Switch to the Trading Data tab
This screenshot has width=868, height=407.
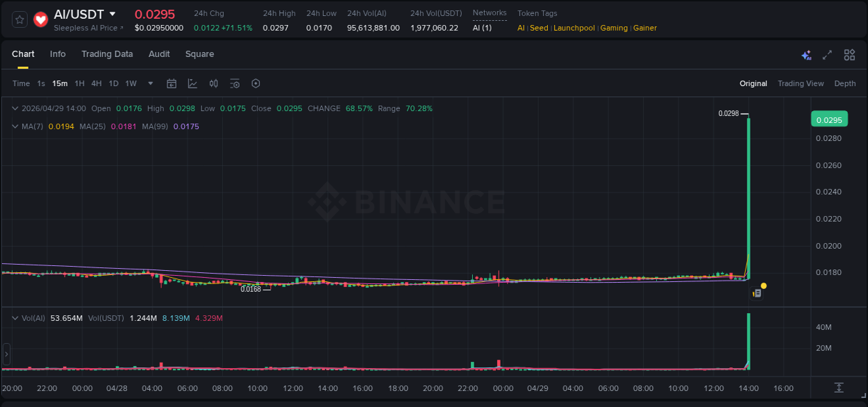pos(107,54)
